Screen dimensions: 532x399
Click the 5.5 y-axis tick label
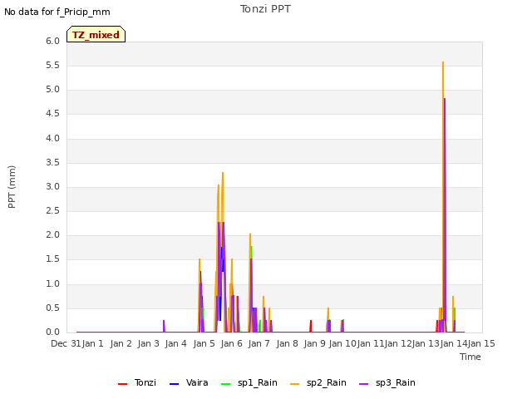pyautogui.click(x=52, y=65)
